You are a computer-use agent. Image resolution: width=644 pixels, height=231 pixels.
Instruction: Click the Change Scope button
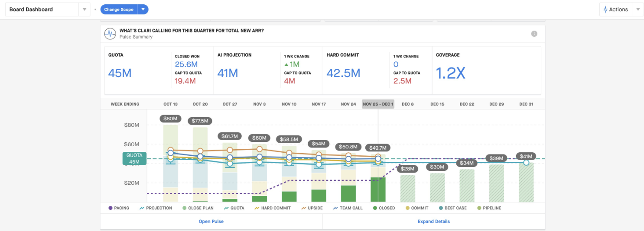119,10
